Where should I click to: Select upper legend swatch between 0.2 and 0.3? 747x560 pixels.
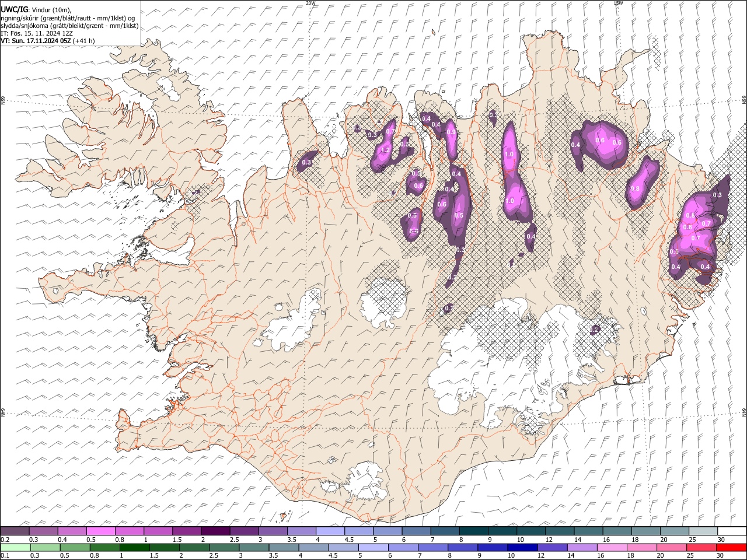[15, 531]
